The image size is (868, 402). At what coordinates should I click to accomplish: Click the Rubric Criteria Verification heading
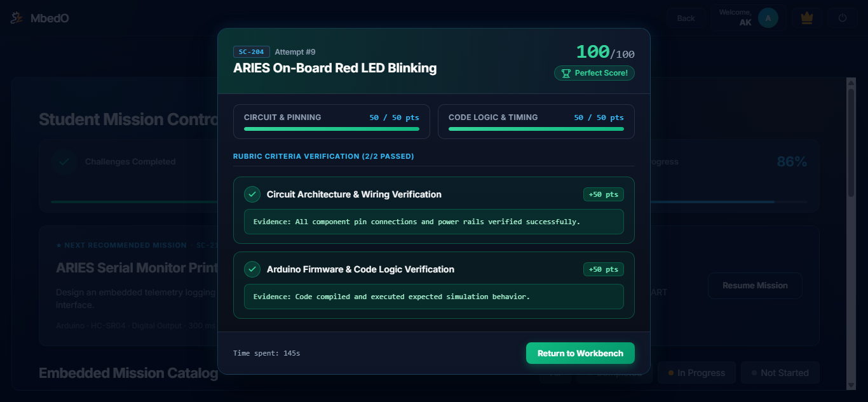[323, 156]
